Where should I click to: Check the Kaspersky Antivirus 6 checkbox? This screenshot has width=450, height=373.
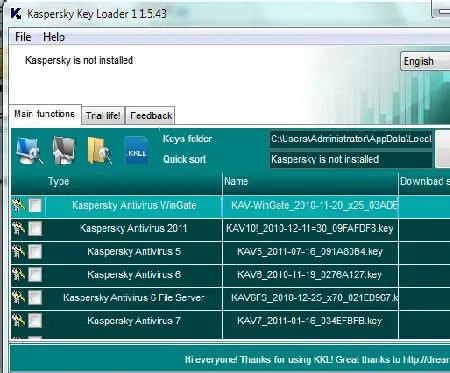35,274
